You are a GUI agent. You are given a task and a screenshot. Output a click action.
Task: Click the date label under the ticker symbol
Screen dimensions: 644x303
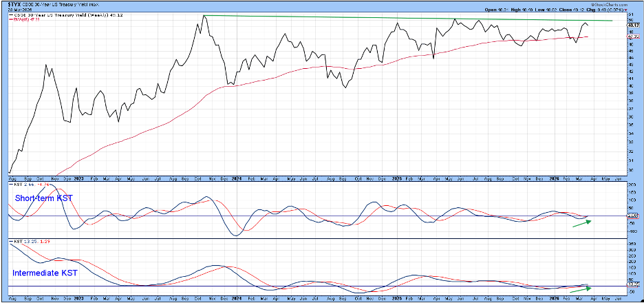(20, 10)
